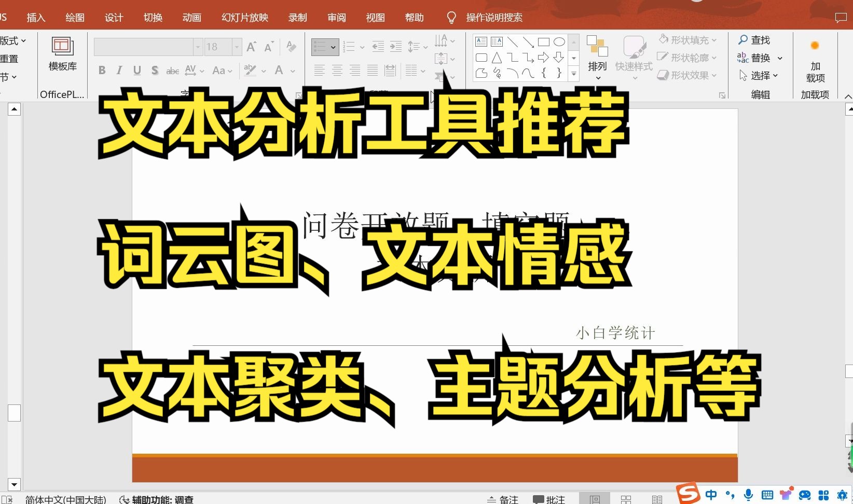853x504 pixels.
Task: Open the 幻灯片放映 slide show tab
Action: pyautogui.click(x=245, y=18)
